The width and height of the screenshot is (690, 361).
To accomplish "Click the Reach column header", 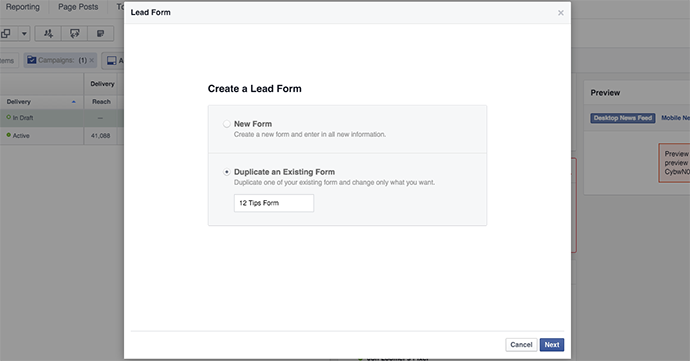I will (x=101, y=102).
